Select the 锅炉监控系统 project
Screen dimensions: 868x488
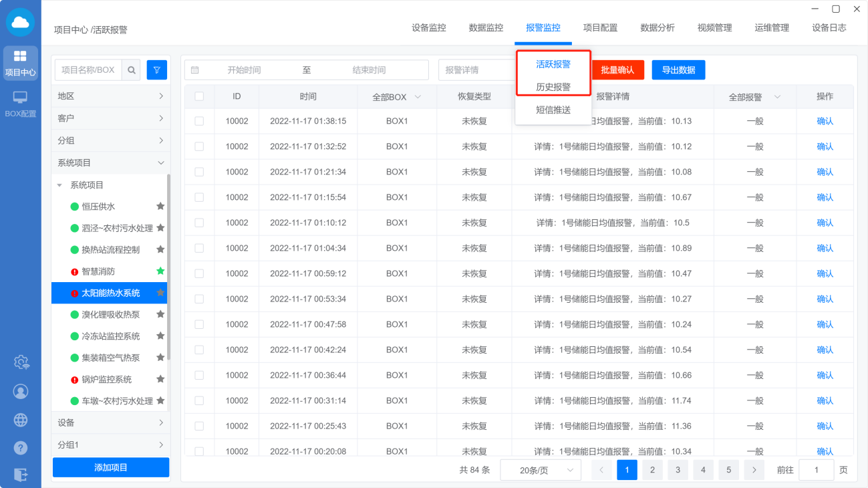(107, 379)
